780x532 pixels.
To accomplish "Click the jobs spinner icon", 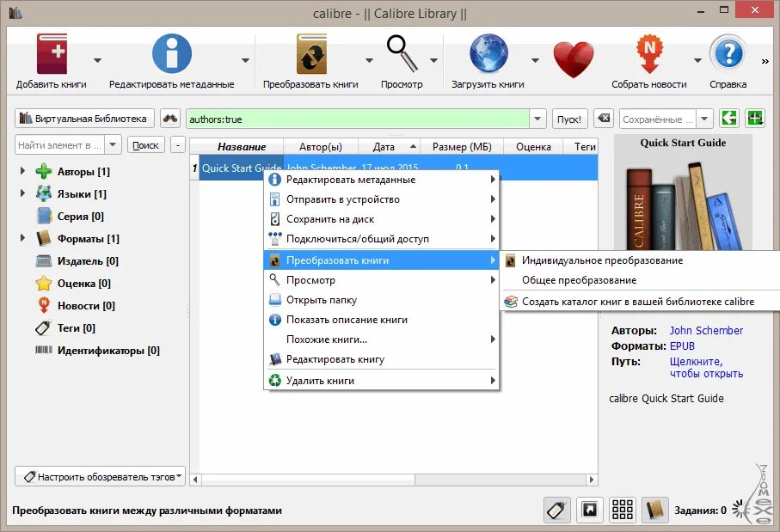I will click(x=740, y=510).
